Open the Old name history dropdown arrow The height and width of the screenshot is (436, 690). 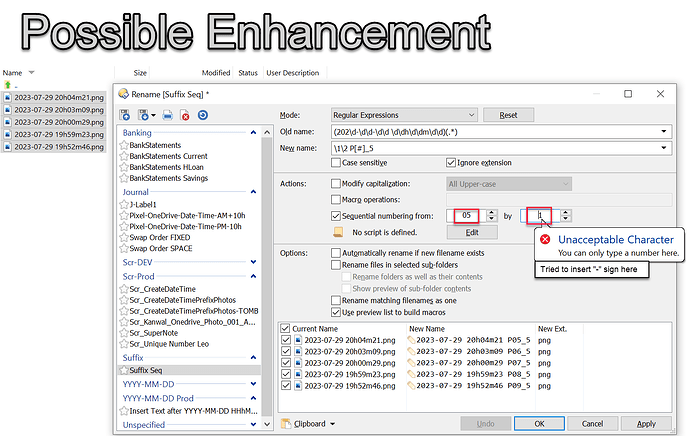point(664,132)
